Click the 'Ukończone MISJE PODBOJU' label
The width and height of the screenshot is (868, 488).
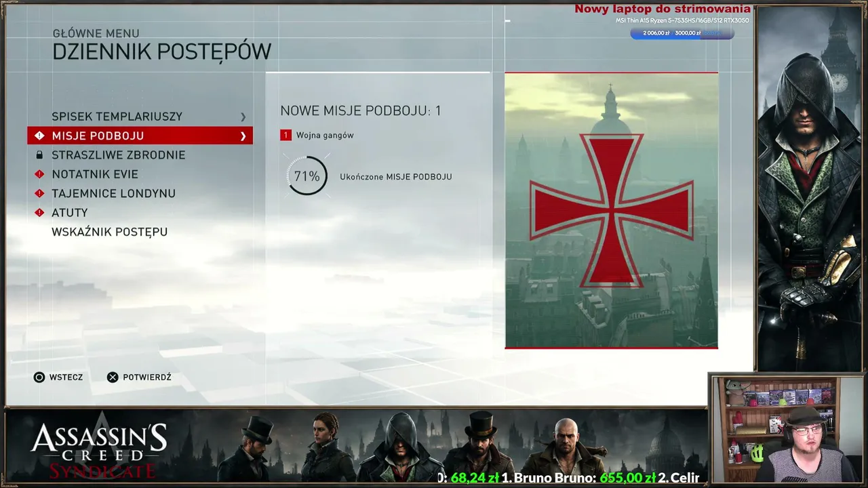coord(396,177)
